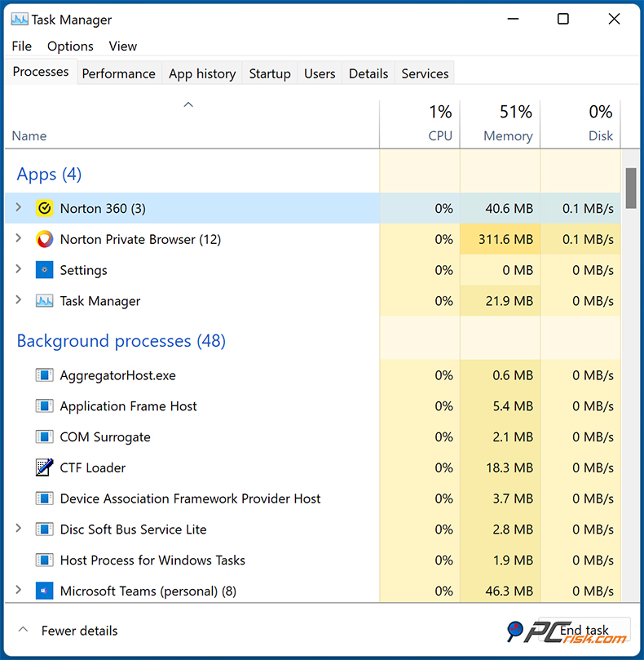Screen dimensions: 644x660
Task: Click the COM Surrogate process icon
Action: coord(44,436)
